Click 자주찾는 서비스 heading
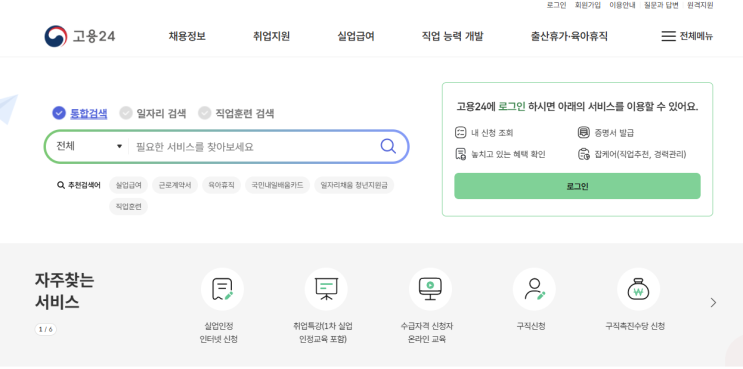This screenshot has height=369, width=743. tap(64, 291)
